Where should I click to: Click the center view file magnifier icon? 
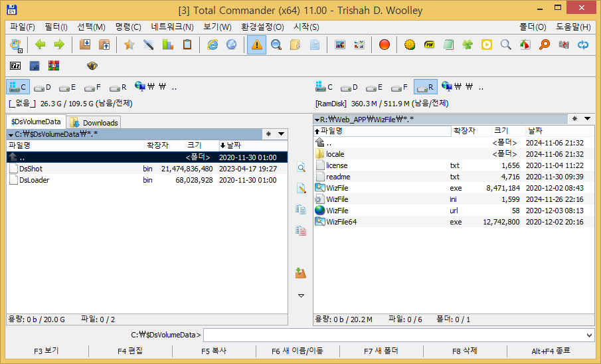coord(301,167)
